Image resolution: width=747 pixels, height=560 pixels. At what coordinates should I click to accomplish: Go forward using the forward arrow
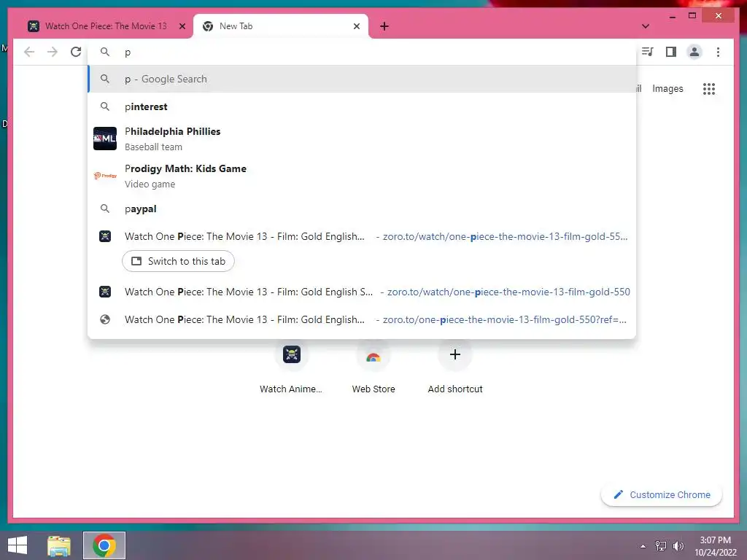[x=53, y=52]
